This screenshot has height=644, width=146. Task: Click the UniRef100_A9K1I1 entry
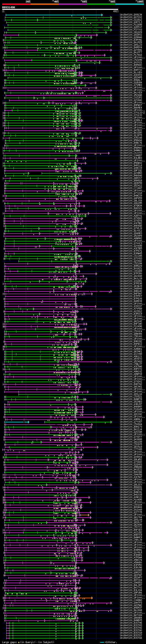131,357
